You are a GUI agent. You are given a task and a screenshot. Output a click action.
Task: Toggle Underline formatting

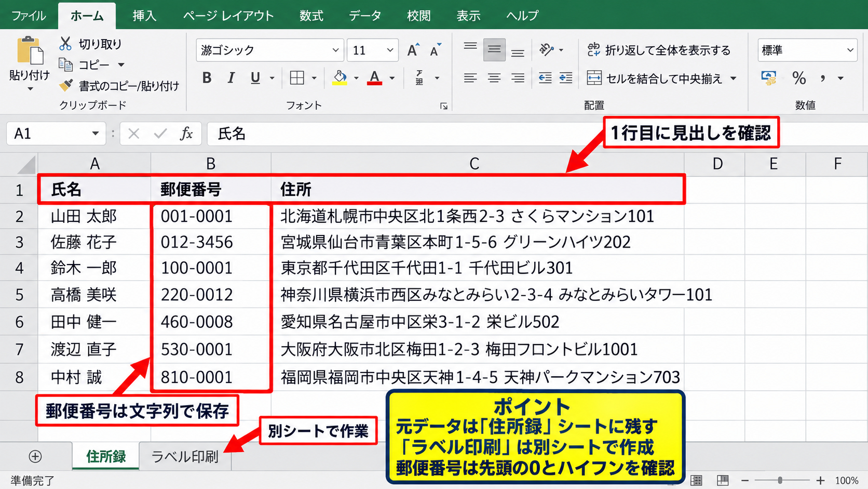[255, 78]
